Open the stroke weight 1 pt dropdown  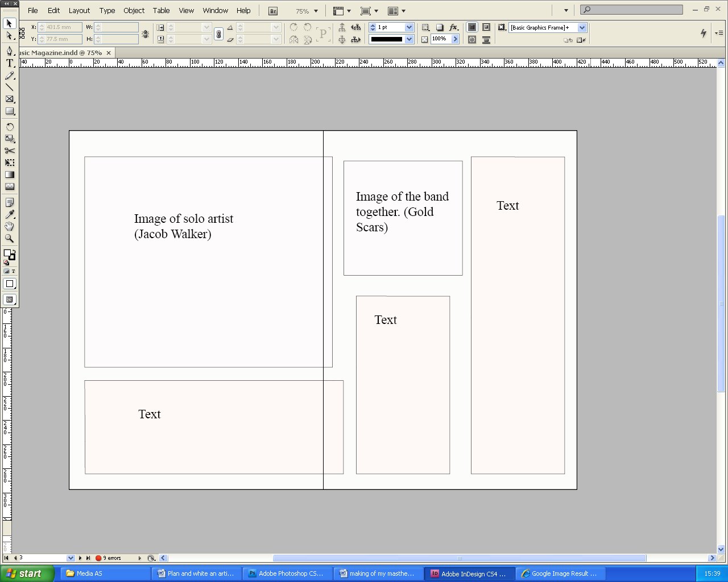point(409,27)
